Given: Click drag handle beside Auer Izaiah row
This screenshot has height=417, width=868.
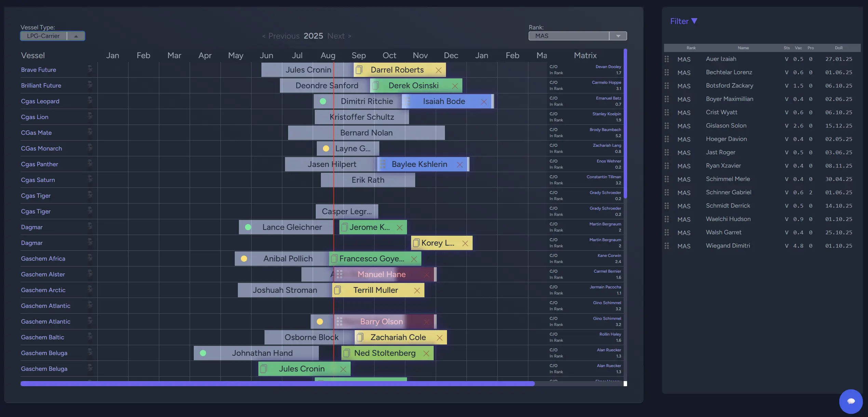Looking at the screenshot, I should 666,59.
